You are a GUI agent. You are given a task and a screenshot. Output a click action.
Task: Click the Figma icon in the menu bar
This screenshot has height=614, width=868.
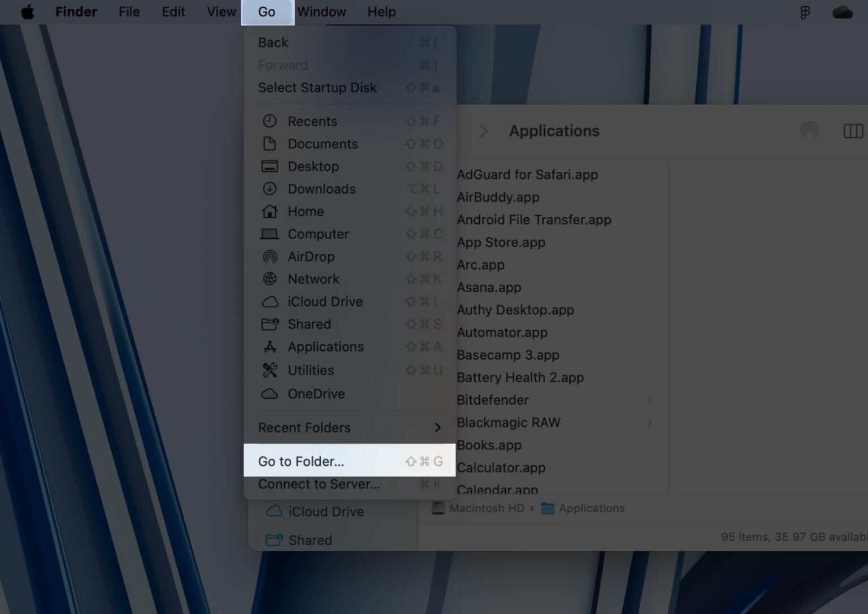(x=805, y=11)
